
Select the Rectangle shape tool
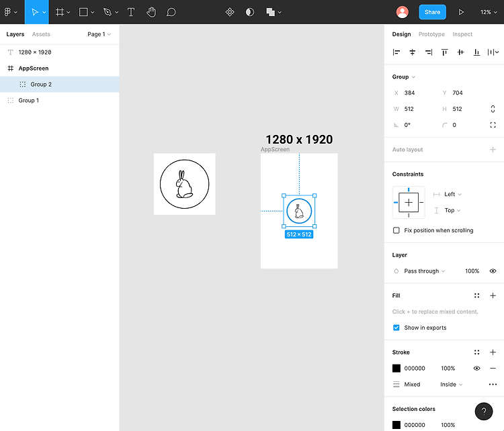coord(83,12)
